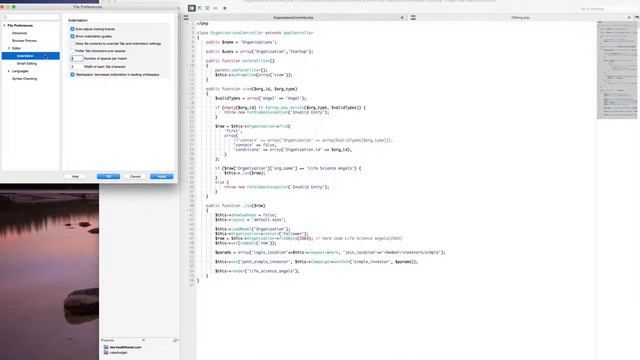This screenshot has height=360, width=640.
Task: Click the '$validTypes = array' code line
Action: 260,98
